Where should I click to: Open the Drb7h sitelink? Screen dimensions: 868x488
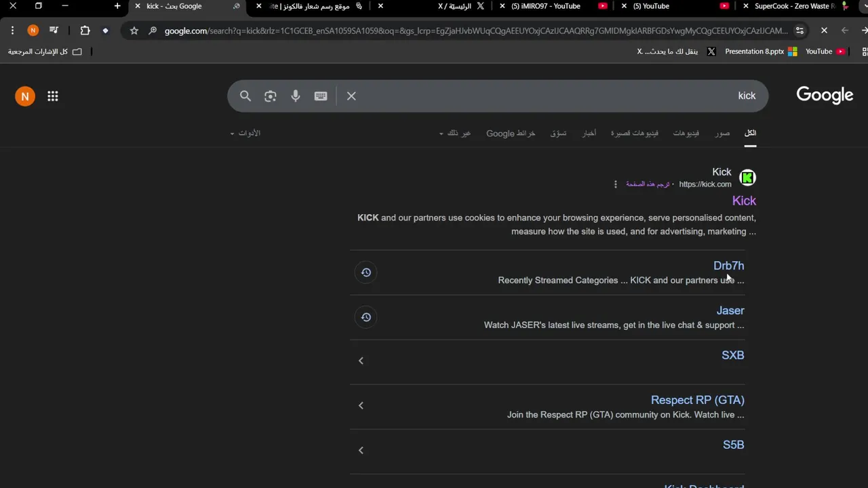729,266
